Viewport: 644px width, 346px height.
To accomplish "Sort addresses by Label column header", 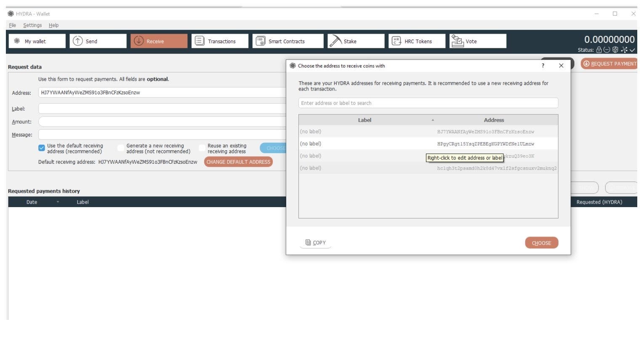I will point(365,120).
